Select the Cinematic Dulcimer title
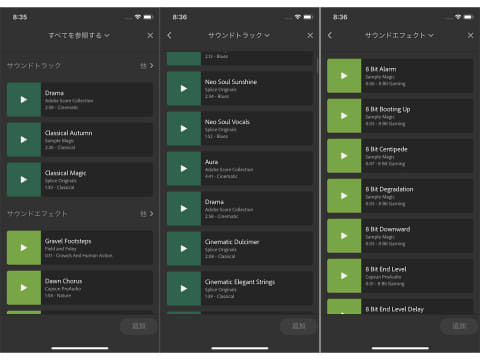480x360 pixels. (x=232, y=242)
